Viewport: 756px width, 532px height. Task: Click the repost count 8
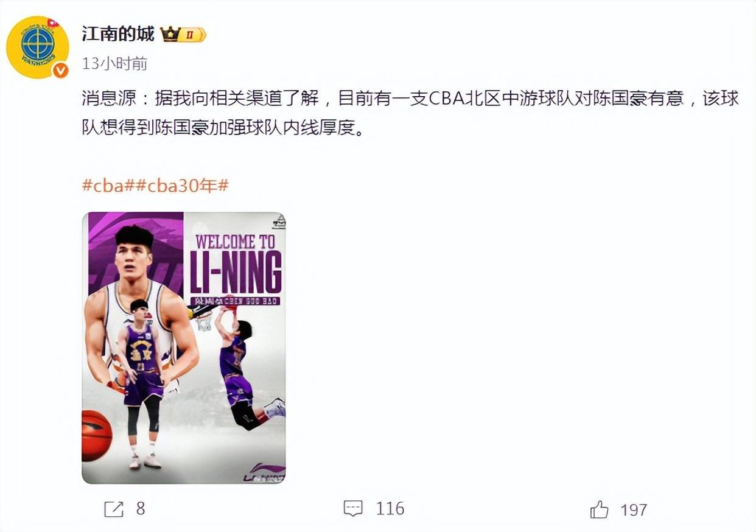tap(141, 509)
